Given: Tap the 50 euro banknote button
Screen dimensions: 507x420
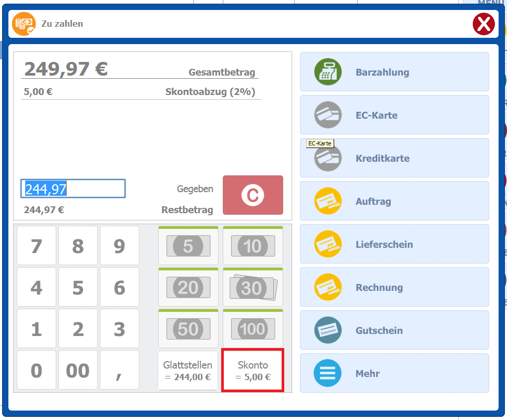Looking at the screenshot, I should 188,329.
